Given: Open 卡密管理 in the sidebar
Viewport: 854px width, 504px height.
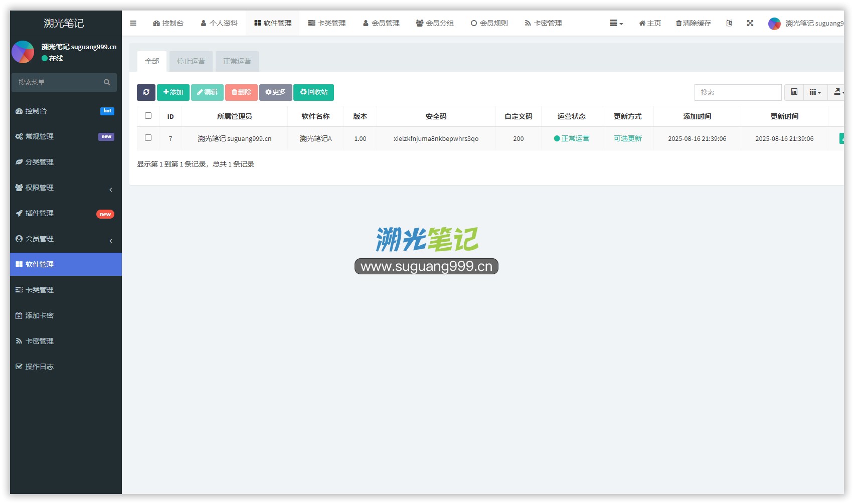Looking at the screenshot, I should (66, 341).
